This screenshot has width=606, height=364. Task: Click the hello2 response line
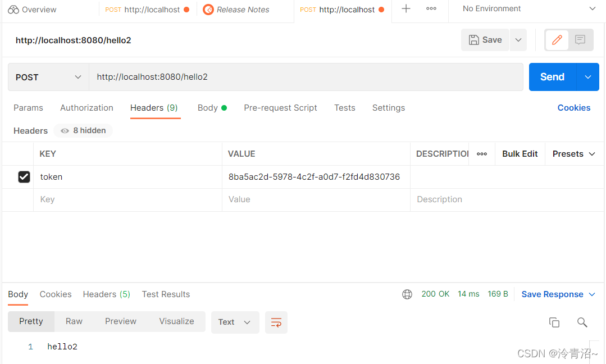[x=62, y=347]
